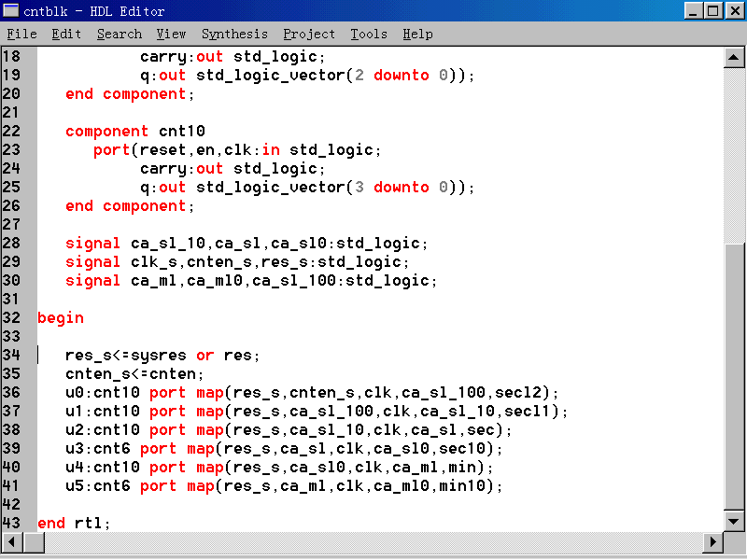Click the vertical scrollbar thumb

pos(734,377)
